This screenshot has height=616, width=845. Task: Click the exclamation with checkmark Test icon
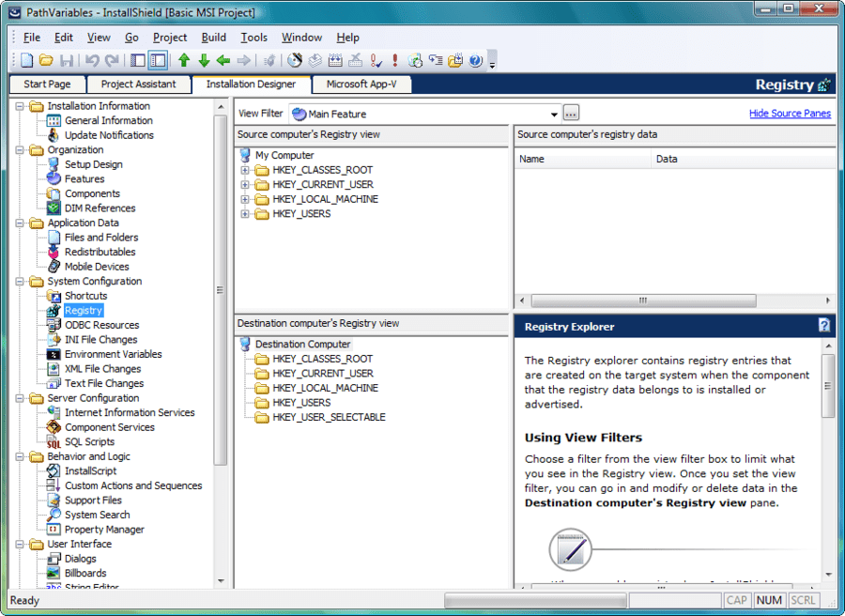[376, 60]
